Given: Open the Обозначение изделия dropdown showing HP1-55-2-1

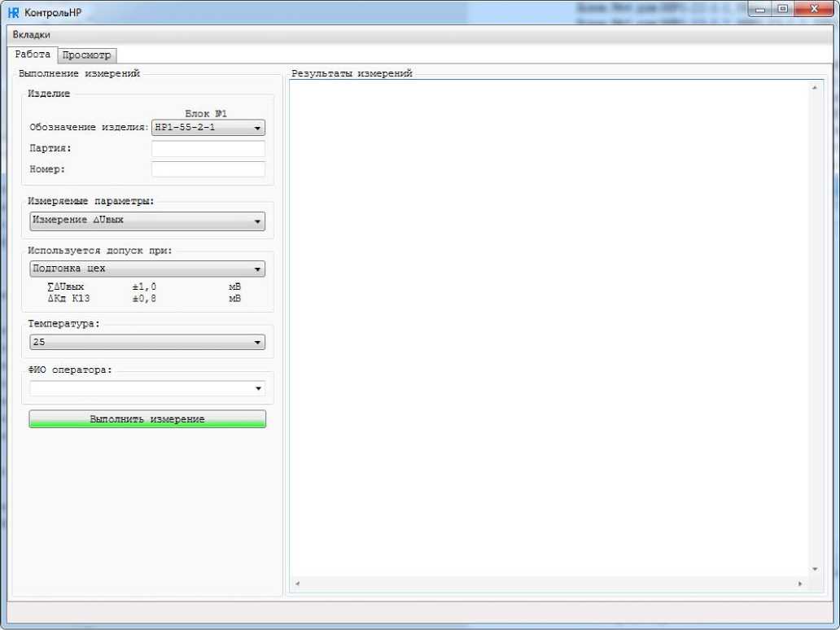Looking at the screenshot, I should (208, 128).
